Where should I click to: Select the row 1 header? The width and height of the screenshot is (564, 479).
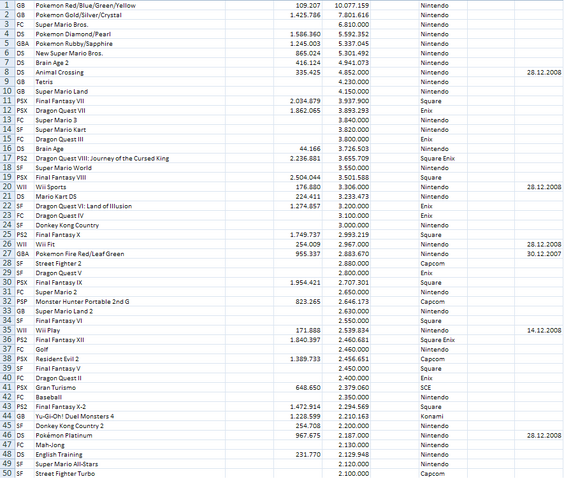tap(7, 5)
